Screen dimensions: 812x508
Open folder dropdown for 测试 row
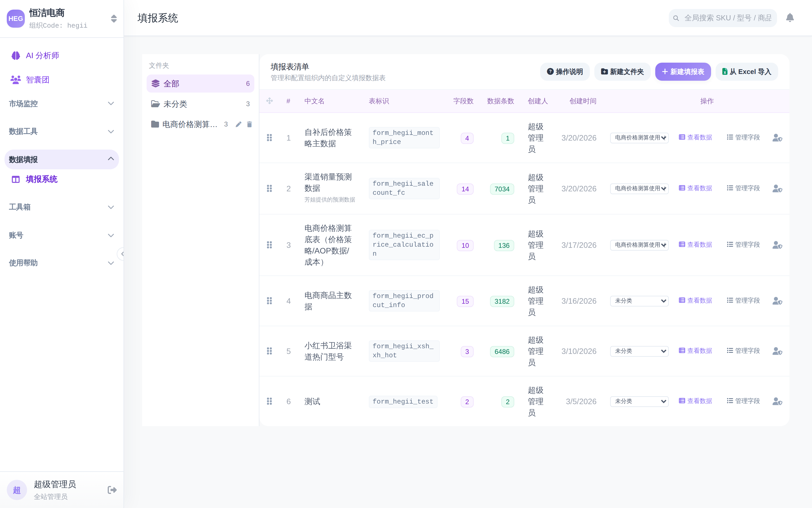point(639,401)
